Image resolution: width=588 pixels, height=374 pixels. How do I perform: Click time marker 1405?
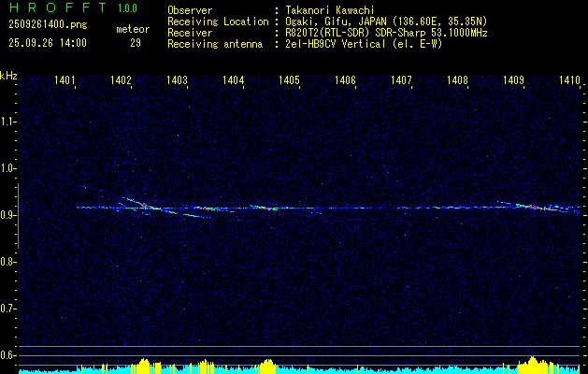click(290, 79)
